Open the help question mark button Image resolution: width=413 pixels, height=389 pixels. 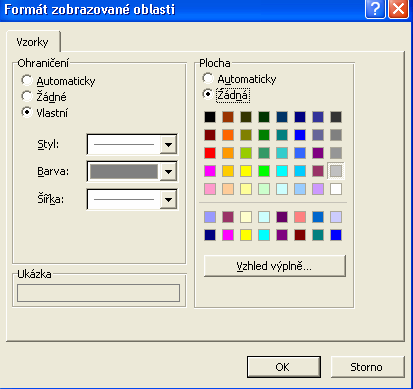(x=375, y=9)
